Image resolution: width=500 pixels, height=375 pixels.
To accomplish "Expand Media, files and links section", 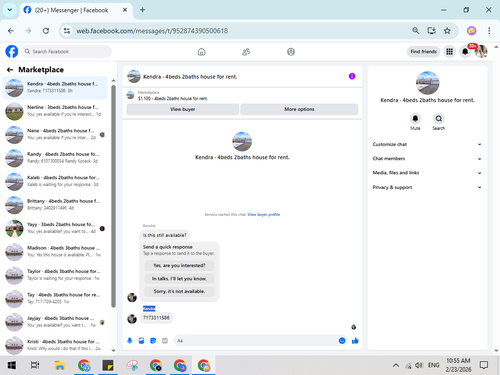I will click(427, 173).
